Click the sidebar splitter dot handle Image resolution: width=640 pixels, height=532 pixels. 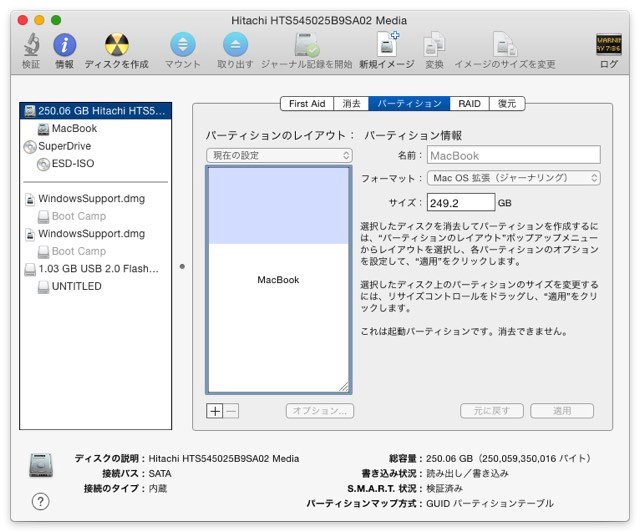(x=182, y=267)
